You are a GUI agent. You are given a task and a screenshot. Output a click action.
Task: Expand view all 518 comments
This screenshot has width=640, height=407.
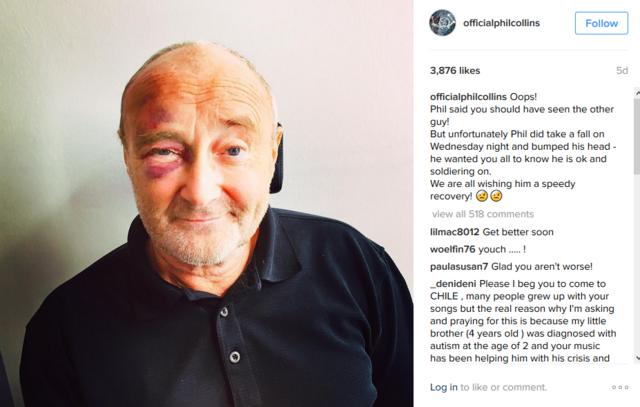(x=483, y=214)
